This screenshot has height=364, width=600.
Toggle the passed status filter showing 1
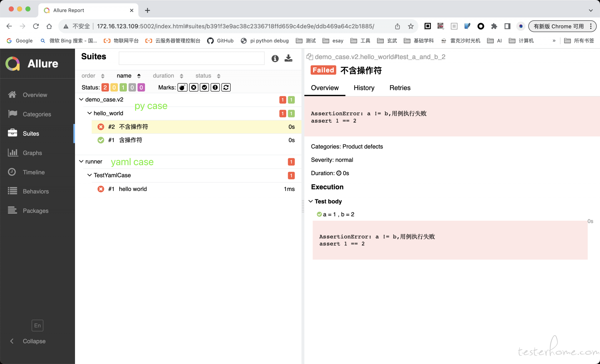click(123, 87)
